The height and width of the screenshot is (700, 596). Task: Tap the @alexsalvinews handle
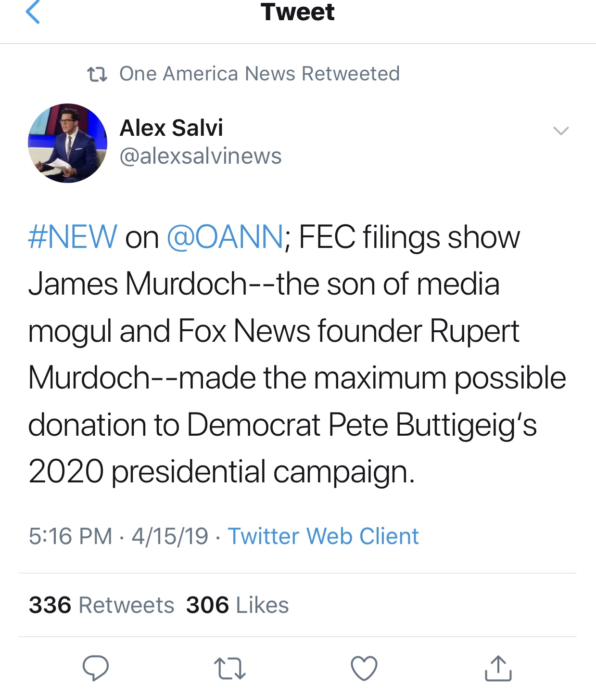tap(201, 156)
